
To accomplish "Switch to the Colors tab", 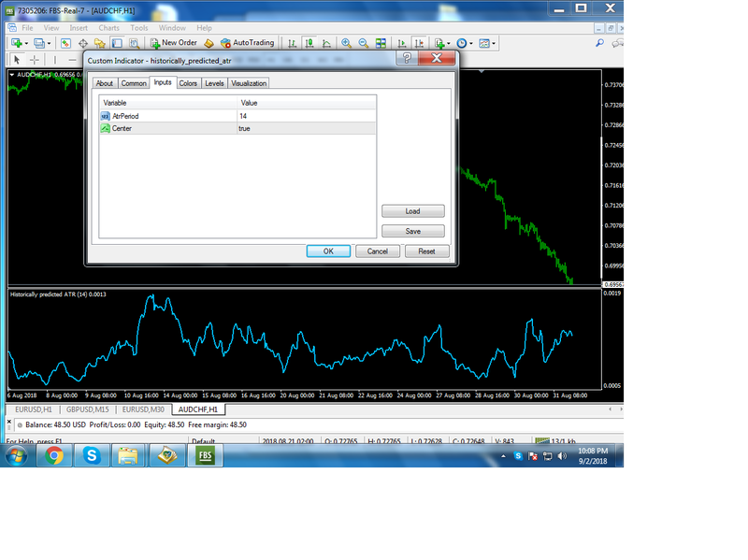I will pyautogui.click(x=188, y=83).
